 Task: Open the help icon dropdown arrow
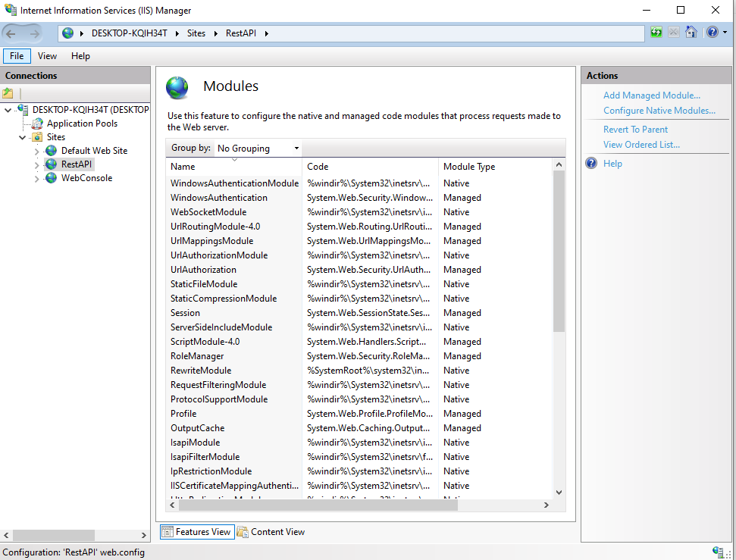(x=725, y=33)
